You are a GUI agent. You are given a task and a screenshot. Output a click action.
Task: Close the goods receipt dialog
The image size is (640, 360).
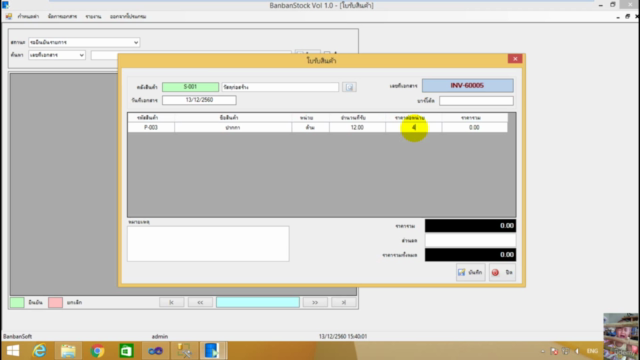[x=515, y=59]
